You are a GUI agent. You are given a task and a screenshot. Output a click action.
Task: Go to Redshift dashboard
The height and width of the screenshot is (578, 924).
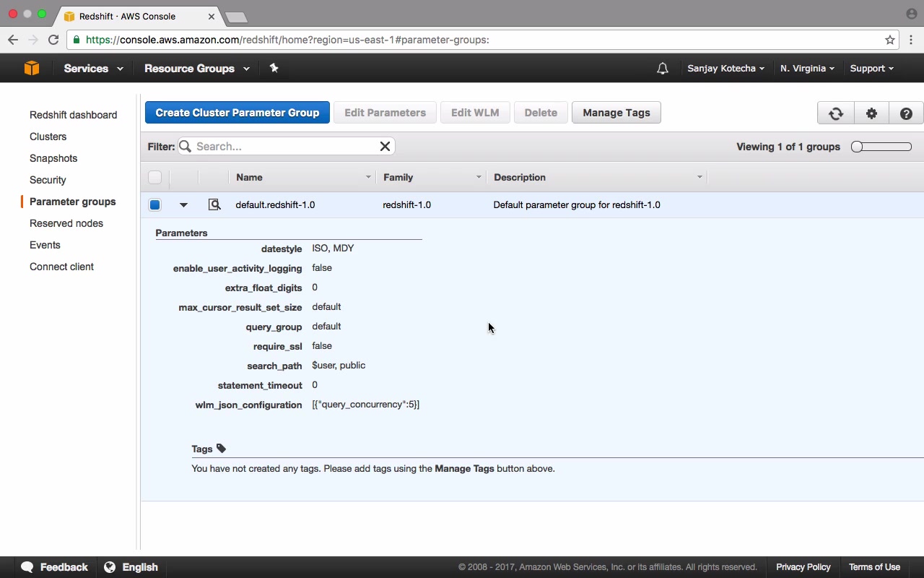pyautogui.click(x=73, y=115)
